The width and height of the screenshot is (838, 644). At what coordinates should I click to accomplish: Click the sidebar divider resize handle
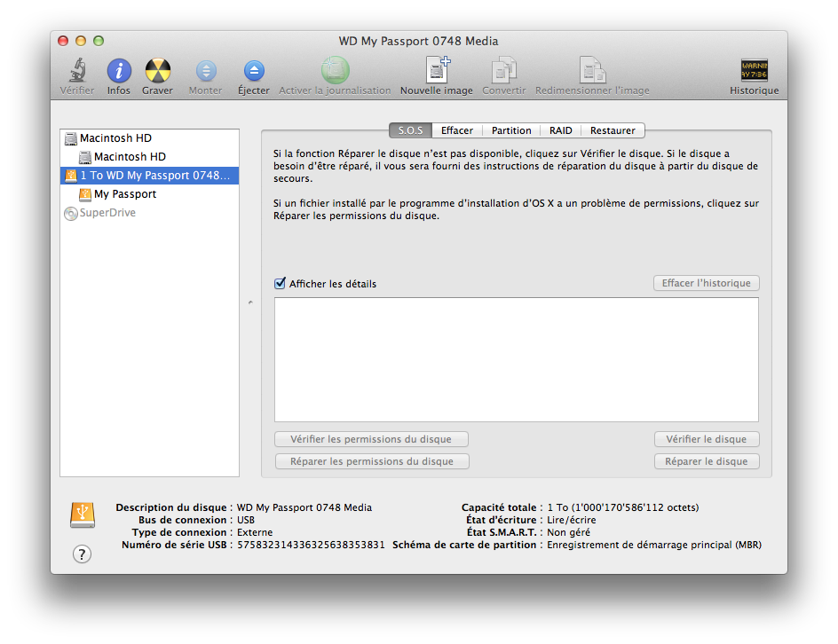pos(250,302)
